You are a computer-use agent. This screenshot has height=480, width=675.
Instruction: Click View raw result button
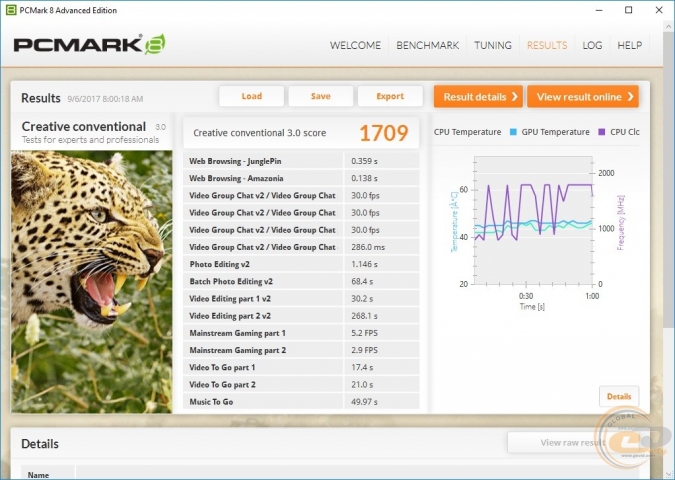point(573,443)
